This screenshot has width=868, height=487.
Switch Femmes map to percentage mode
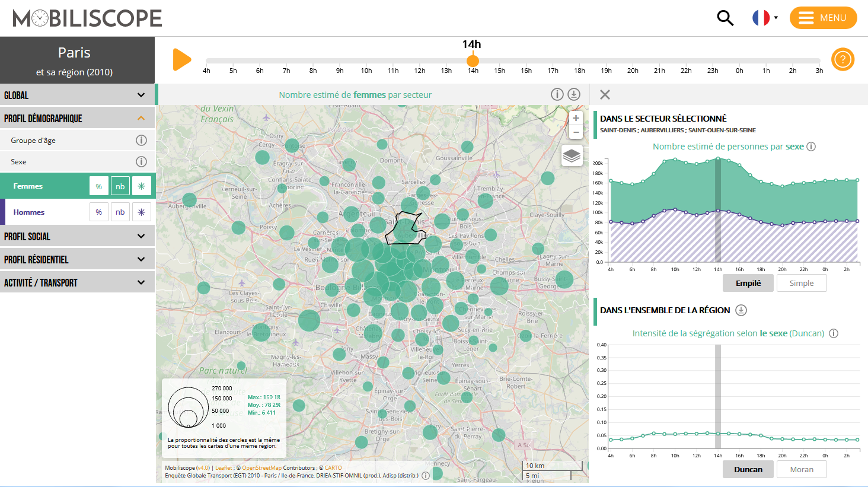click(99, 186)
